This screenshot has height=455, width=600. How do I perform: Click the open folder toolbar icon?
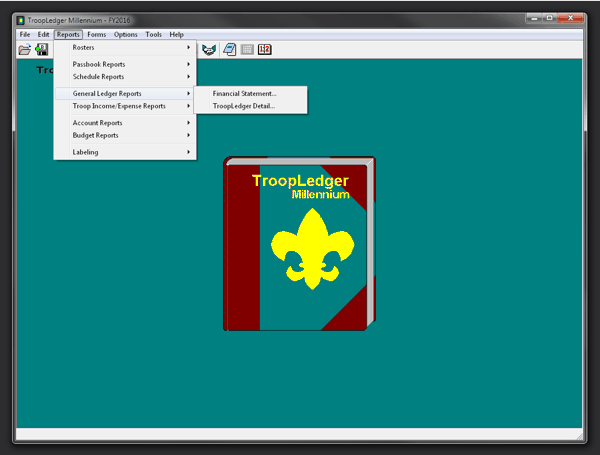pyautogui.click(x=24, y=50)
